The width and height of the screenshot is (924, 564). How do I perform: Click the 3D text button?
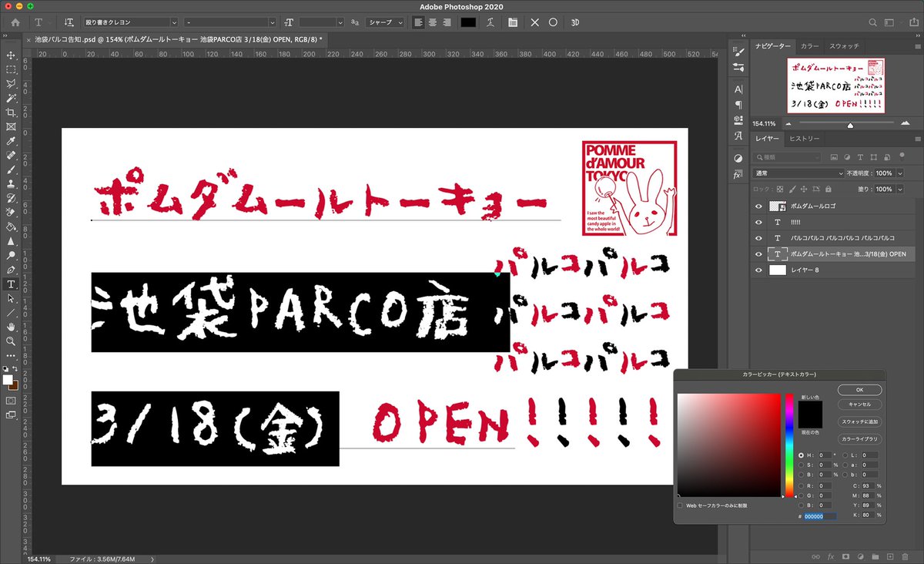(575, 22)
